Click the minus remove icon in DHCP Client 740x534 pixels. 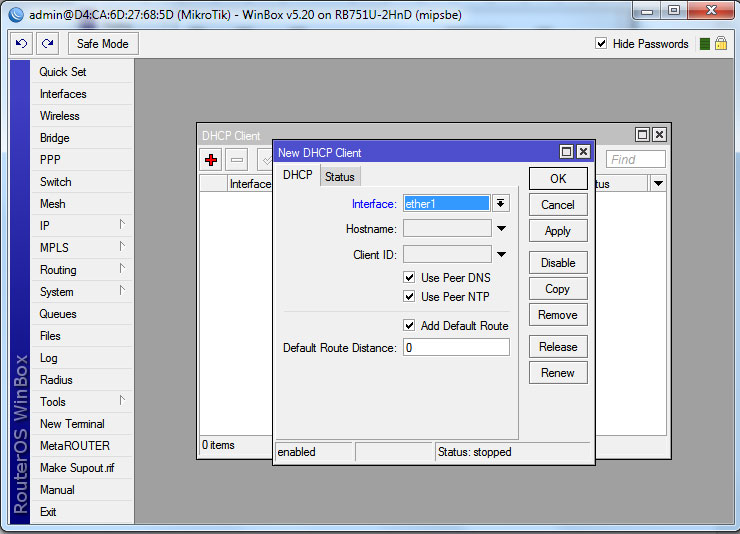click(237, 160)
